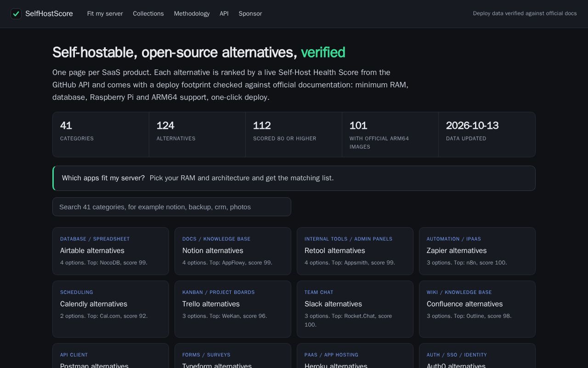Viewport: 588px width, 368px height.
Task: Open the Slack alternatives card
Action: pyautogui.click(x=355, y=309)
